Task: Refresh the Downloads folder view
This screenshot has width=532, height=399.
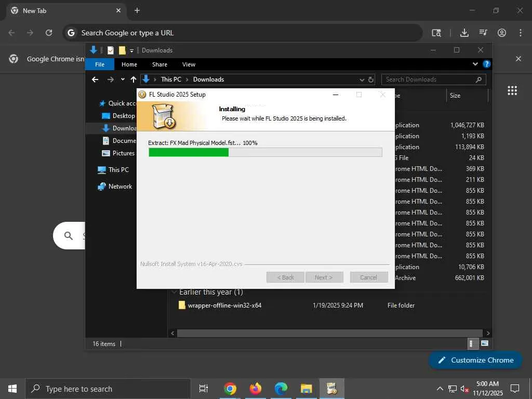Action: (371, 79)
